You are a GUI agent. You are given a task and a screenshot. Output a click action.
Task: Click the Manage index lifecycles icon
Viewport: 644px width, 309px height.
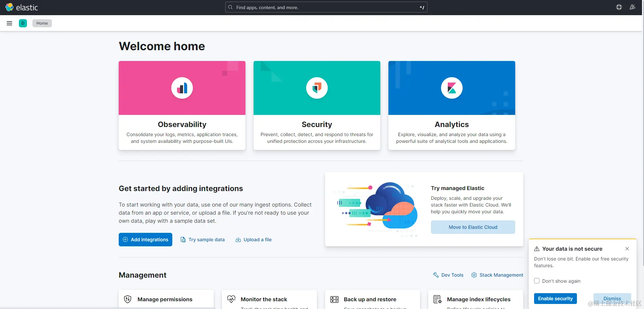tap(438, 299)
